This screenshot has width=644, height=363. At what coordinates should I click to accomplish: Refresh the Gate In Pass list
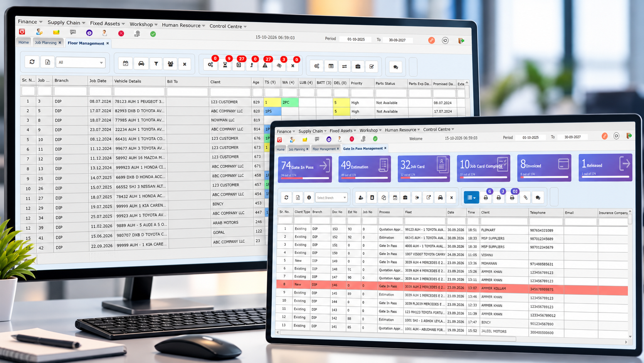(x=286, y=198)
